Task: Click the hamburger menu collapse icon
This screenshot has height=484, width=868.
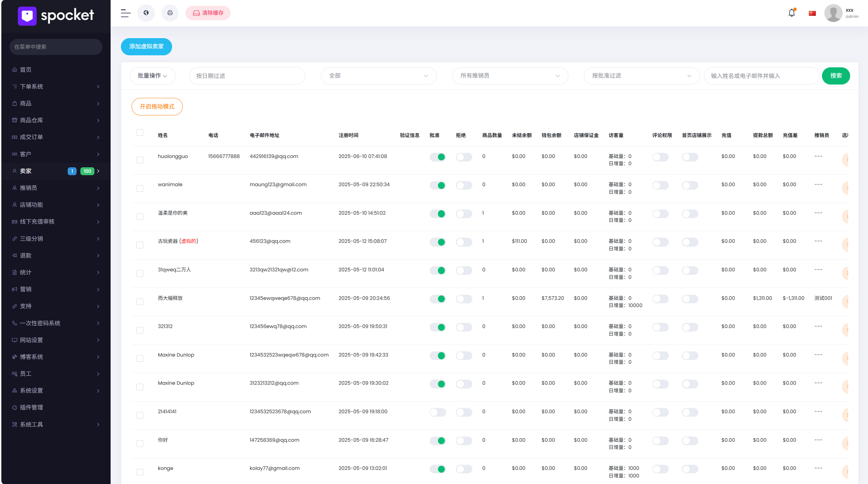Action: 126,13
